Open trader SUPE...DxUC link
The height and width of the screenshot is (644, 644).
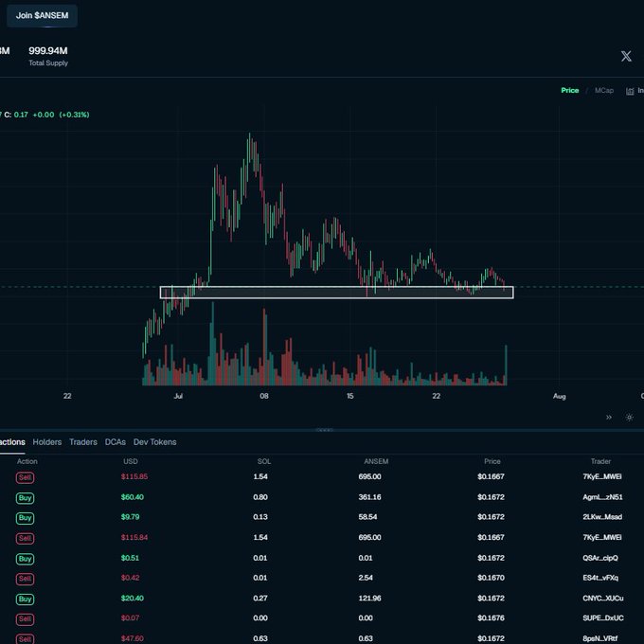click(603, 617)
